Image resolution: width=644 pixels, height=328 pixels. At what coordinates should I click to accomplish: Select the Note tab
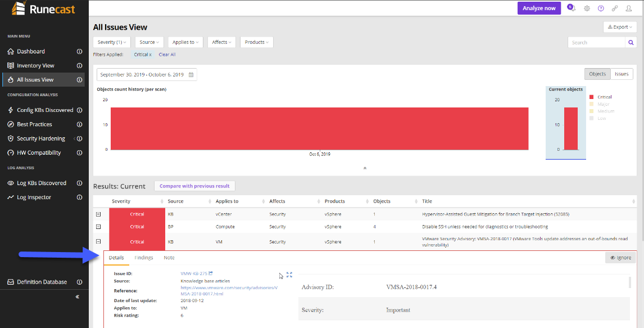[169, 258]
